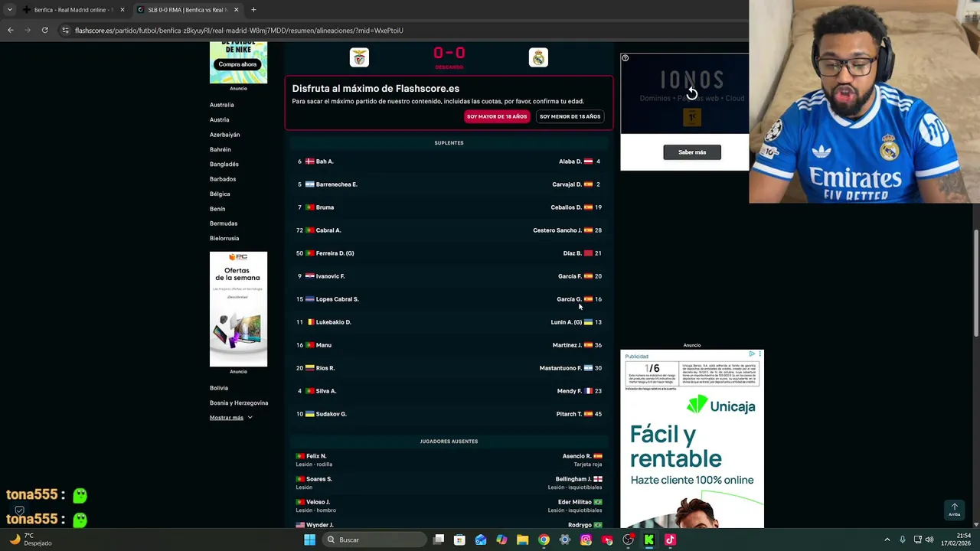Viewport: 980px width, 551px height.
Task: Open Kick app from taskbar
Action: pos(649,540)
